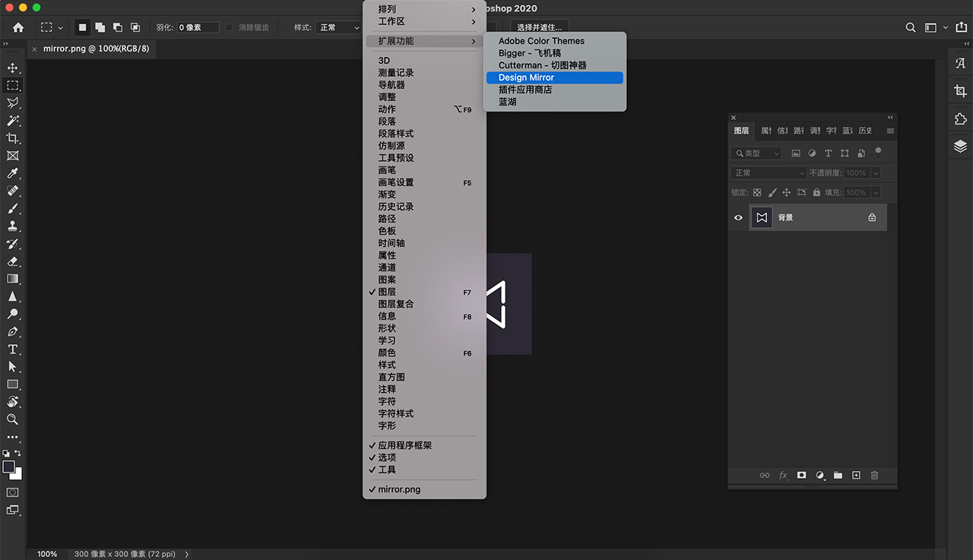The image size is (973, 560).
Task: Open Adobe Color Themes extension
Action: coord(541,41)
